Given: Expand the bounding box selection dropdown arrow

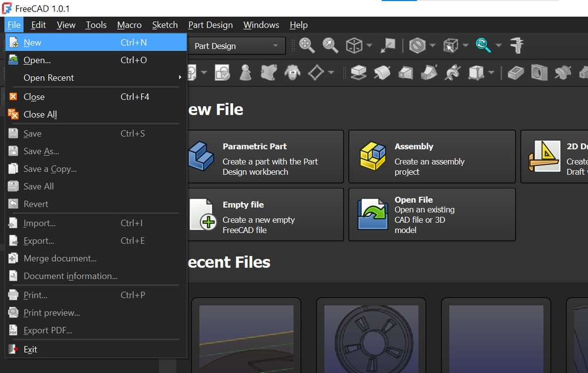Looking at the screenshot, I should point(465,46).
